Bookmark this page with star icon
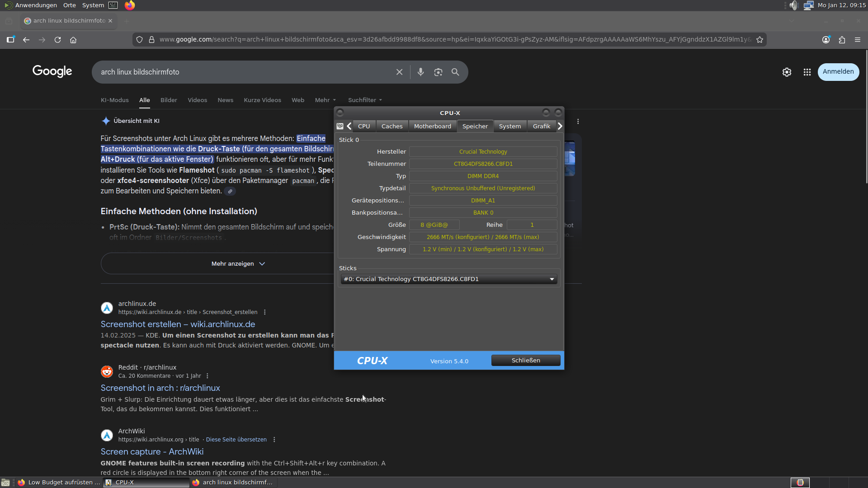Viewport: 868px width, 488px height. (x=760, y=40)
